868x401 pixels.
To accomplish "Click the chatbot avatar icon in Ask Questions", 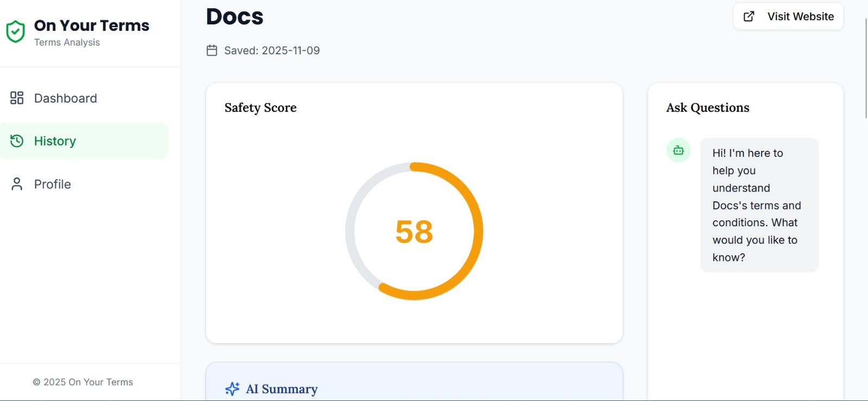I will [x=678, y=150].
